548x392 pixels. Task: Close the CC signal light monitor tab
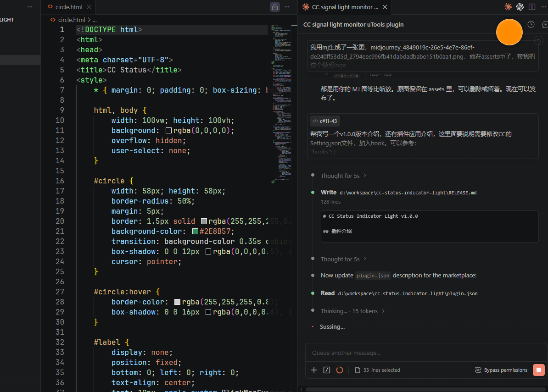click(x=385, y=7)
